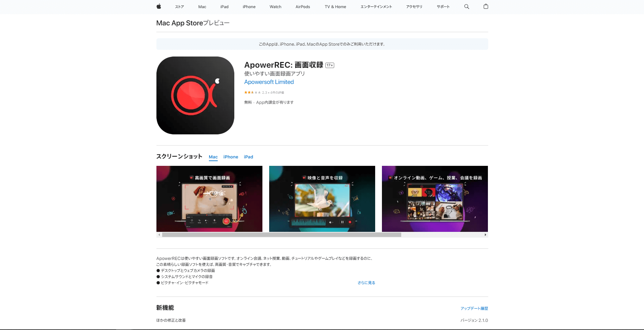This screenshot has width=644, height=330.
Task: Click the 2.3 • 4件の評価 rating text
Action: coord(273,92)
